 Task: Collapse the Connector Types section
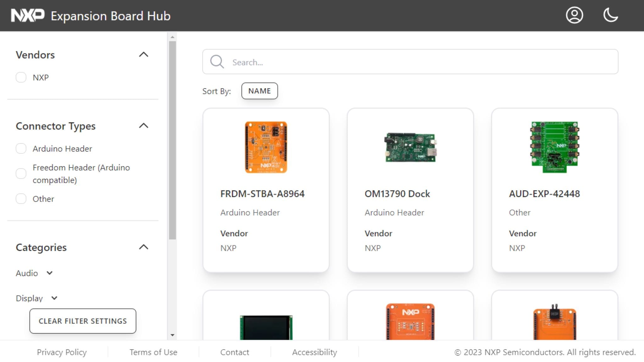click(143, 126)
